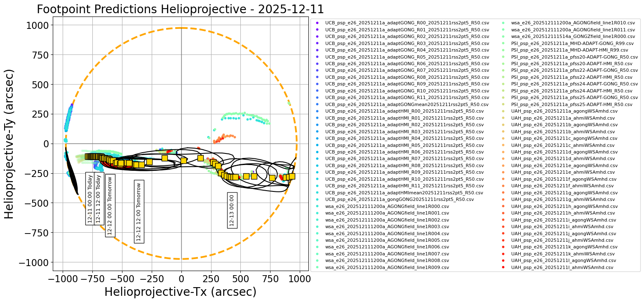Select the orange UAH_psp_e26_20251211f_agongWSAmhd marker
Image resolution: width=644 pixels, height=302 pixels.
coord(504,179)
